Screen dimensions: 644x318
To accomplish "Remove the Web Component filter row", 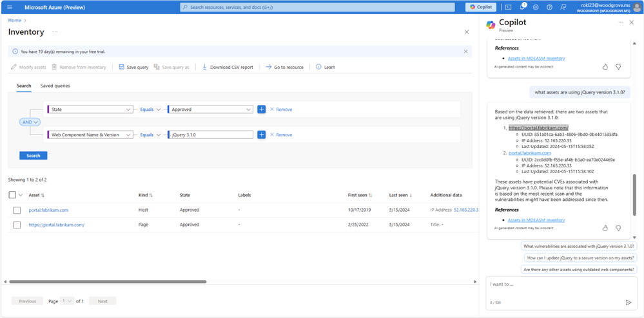I will [281, 135].
